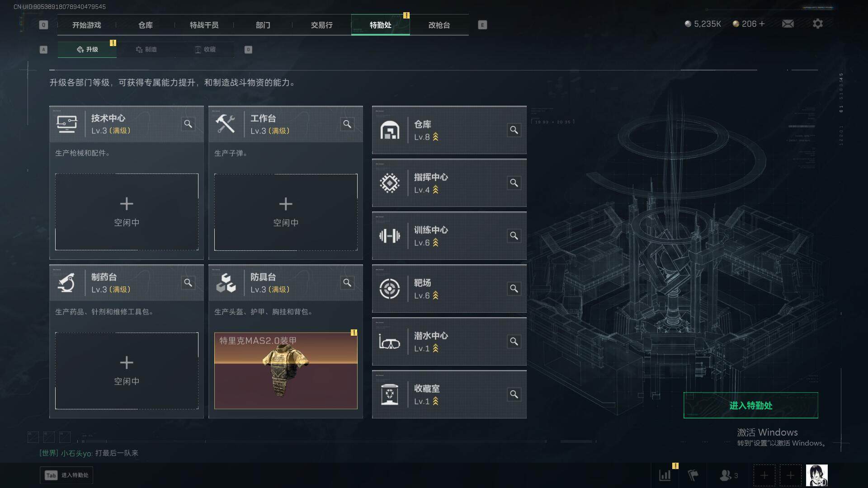Open the 指挥中心 upgrade row
The width and height of the screenshot is (868, 488).
pyautogui.click(x=449, y=183)
